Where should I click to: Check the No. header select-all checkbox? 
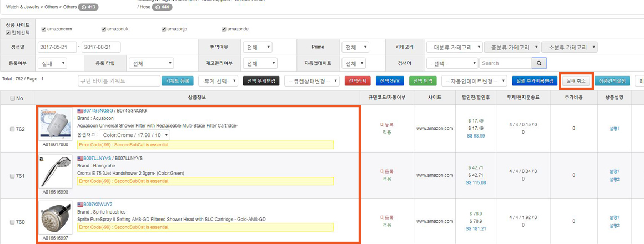click(12, 98)
